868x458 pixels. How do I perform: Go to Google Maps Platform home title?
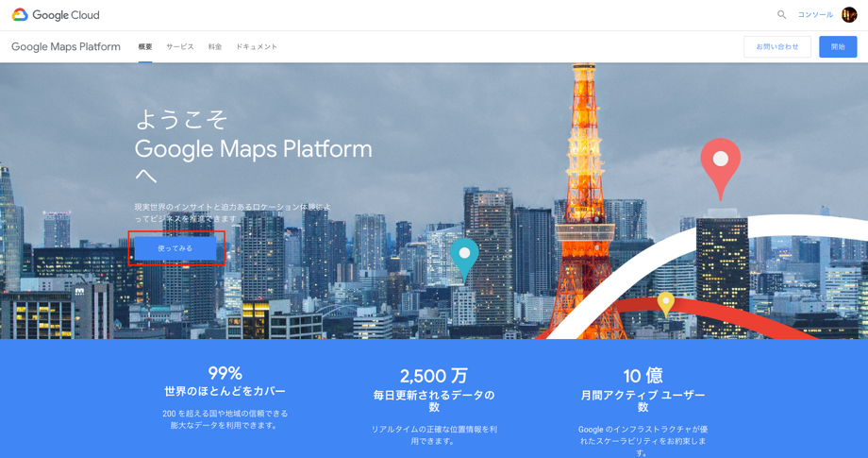tap(66, 46)
